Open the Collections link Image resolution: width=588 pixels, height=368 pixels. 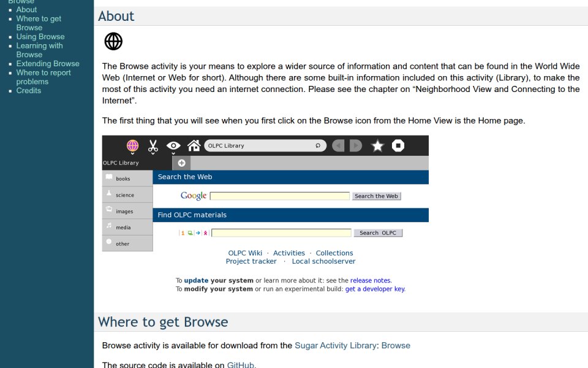point(334,253)
